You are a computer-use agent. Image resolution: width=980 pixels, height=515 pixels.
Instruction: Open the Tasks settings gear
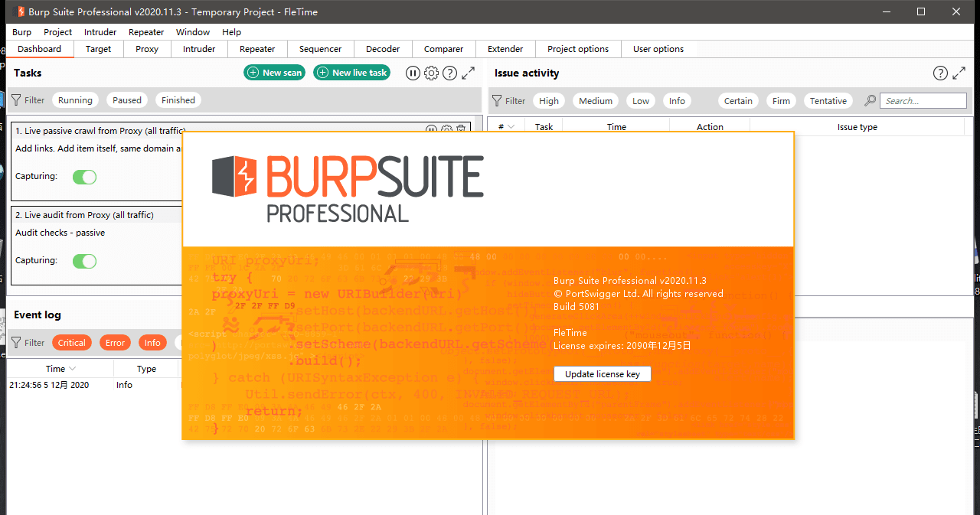[x=431, y=73]
